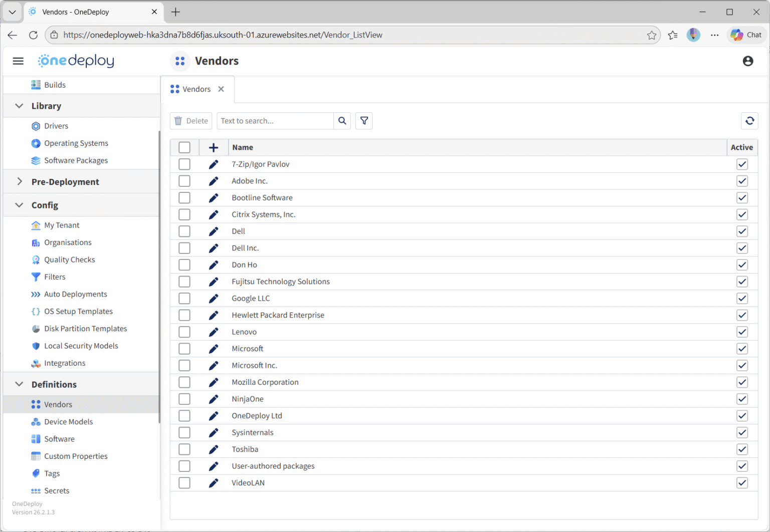The height and width of the screenshot is (532, 770).
Task: Close the Vendors tab
Action: point(221,89)
